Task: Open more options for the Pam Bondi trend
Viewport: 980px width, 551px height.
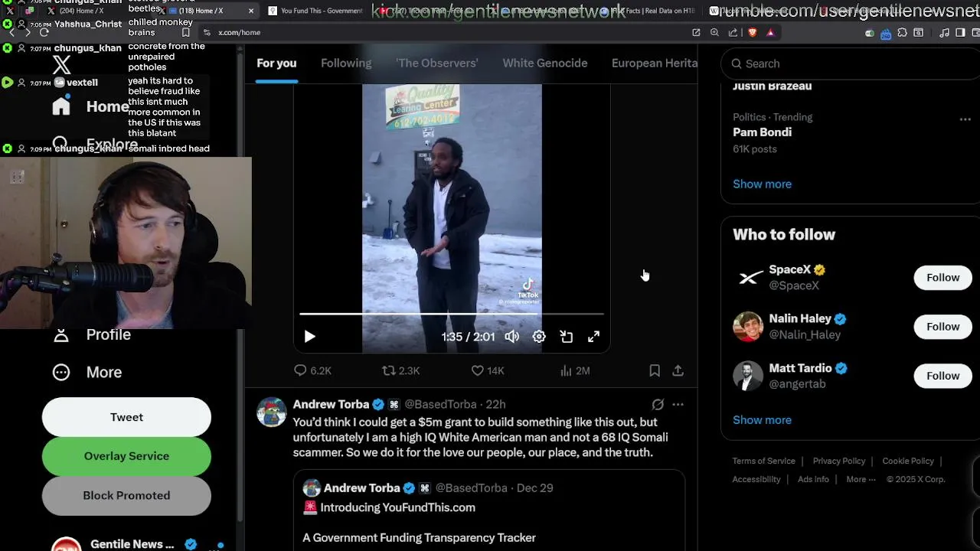Action: (965, 119)
